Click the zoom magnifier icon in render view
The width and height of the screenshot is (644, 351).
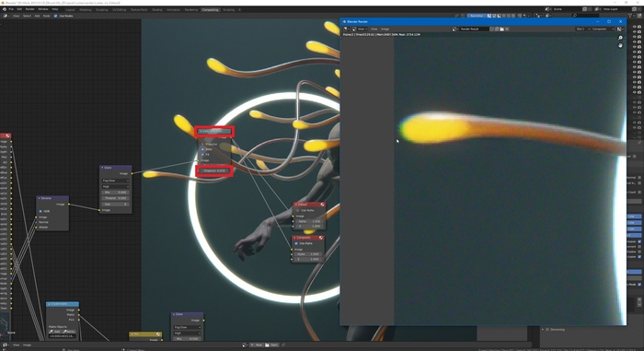620,38
